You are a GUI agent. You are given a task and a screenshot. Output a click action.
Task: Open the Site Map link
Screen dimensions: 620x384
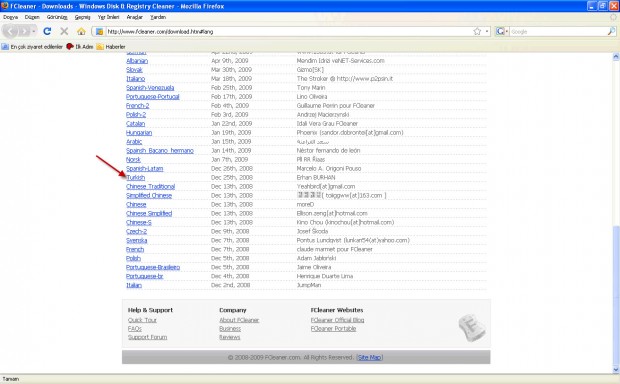tap(370, 358)
